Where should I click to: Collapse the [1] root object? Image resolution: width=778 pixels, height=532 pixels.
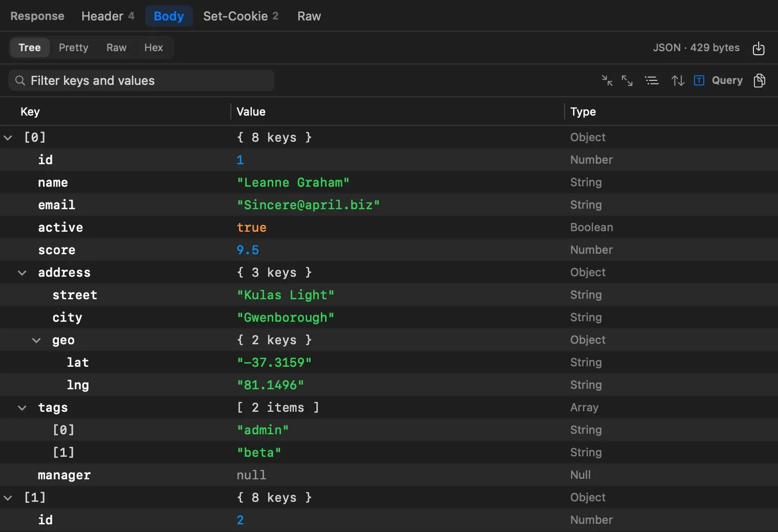[8, 498]
